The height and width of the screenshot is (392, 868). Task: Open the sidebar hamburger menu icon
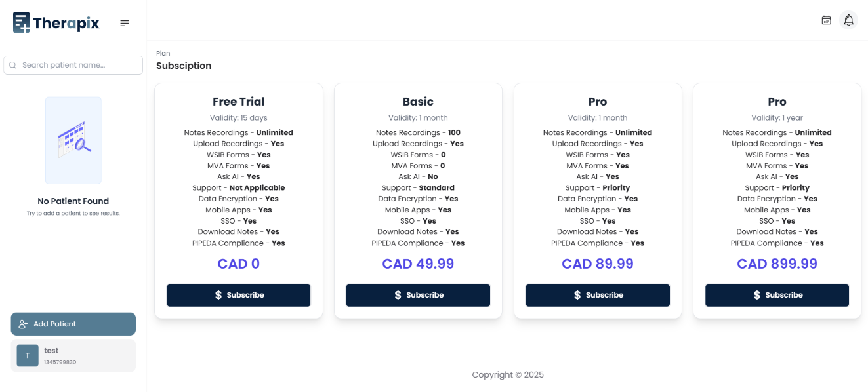pos(124,22)
